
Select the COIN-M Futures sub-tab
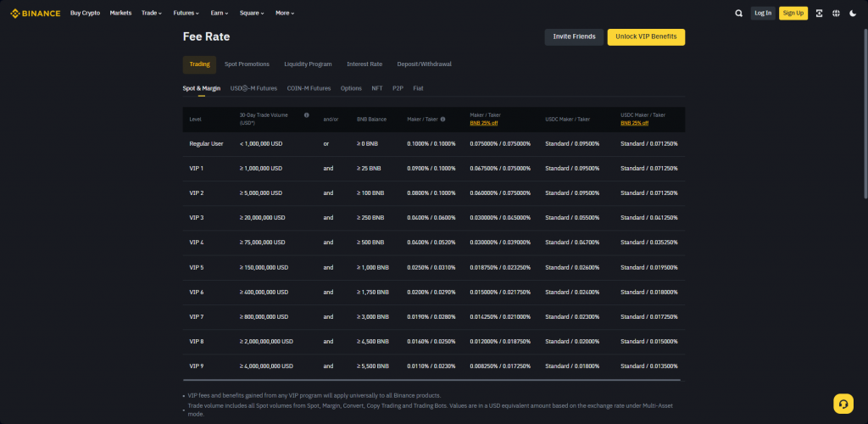(x=309, y=88)
